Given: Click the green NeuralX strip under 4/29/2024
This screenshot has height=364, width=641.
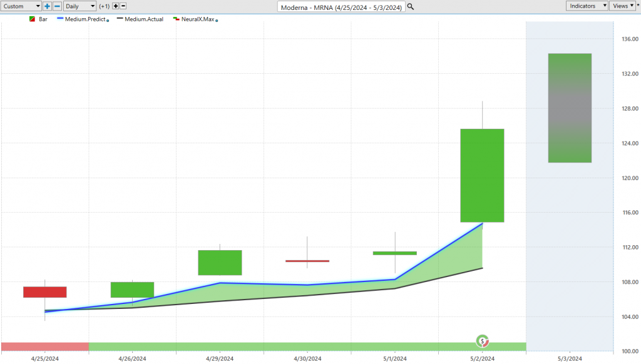Looking at the screenshot, I should [x=220, y=347].
